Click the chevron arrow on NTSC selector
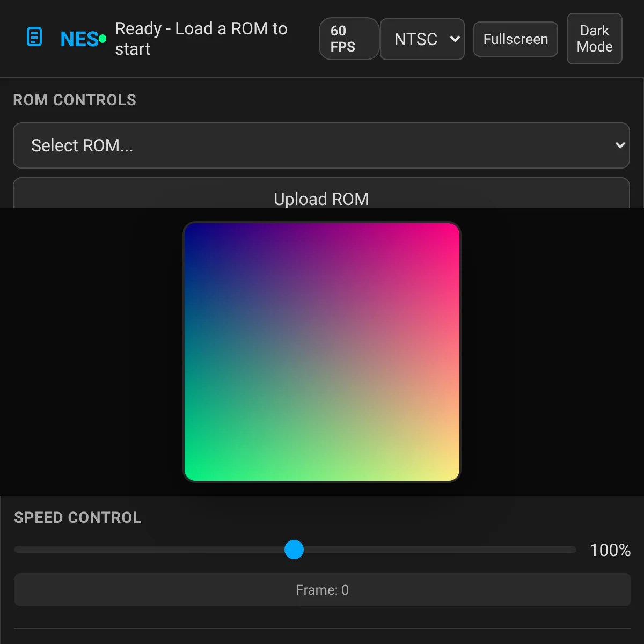This screenshot has width=644, height=644. click(x=455, y=39)
